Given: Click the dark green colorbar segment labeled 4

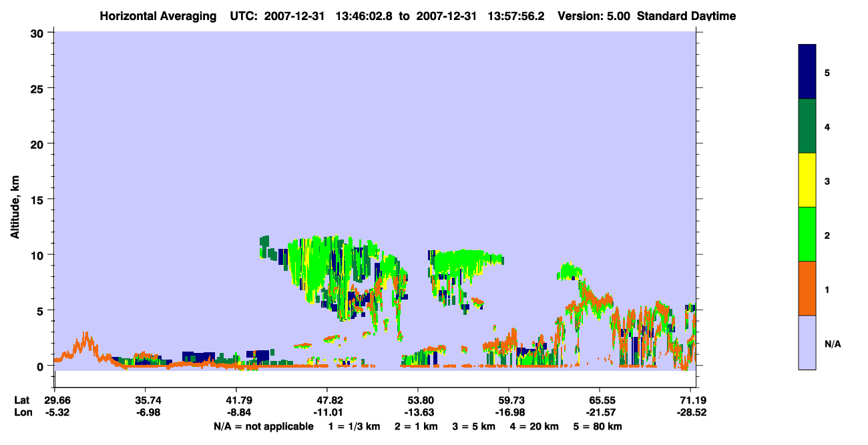Looking at the screenshot, I should (807, 126).
